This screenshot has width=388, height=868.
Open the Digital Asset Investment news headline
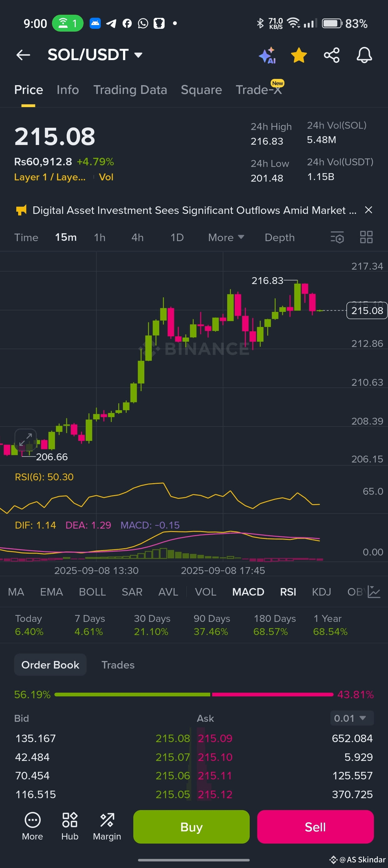pos(194,210)
